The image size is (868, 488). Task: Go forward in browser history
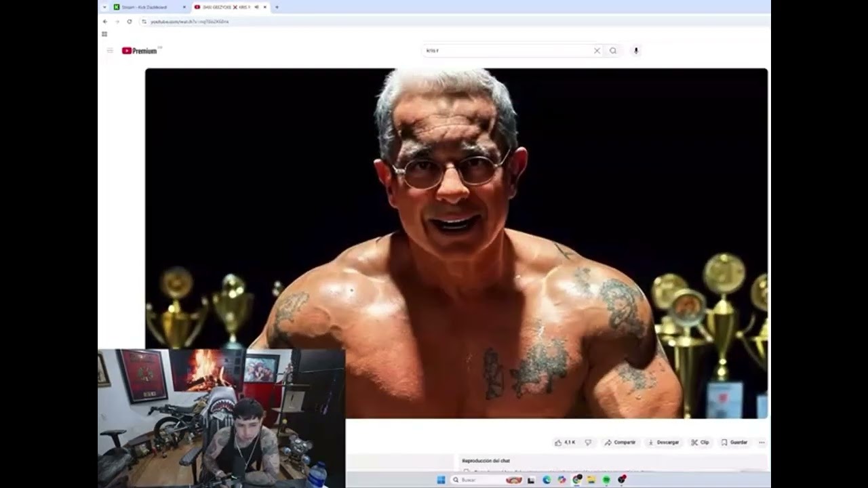(117, 22)
